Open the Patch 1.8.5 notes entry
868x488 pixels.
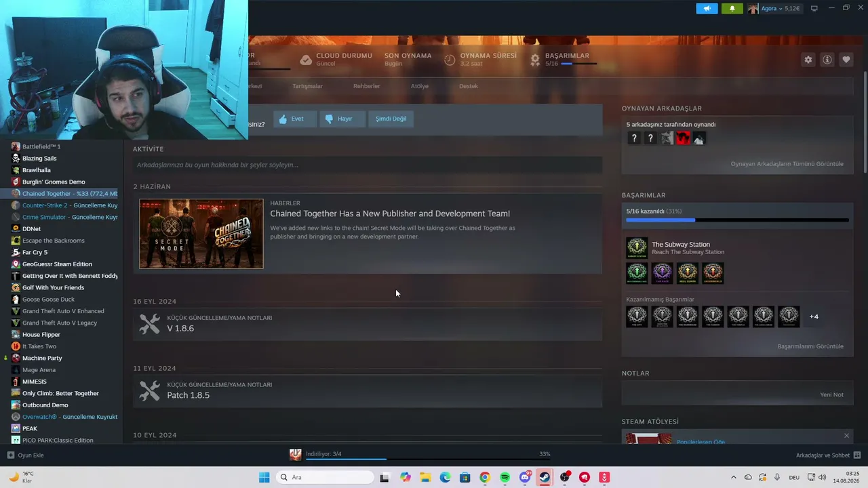(x=368, y=391)
